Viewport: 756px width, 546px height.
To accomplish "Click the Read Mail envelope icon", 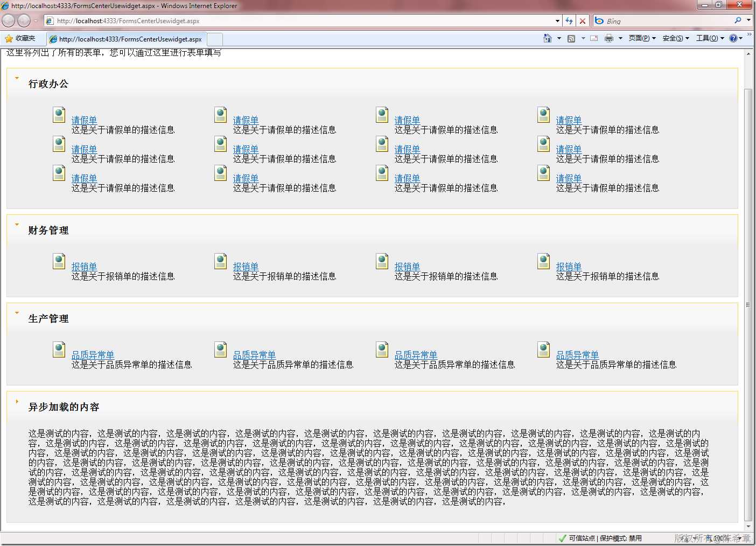I will 594,38.
